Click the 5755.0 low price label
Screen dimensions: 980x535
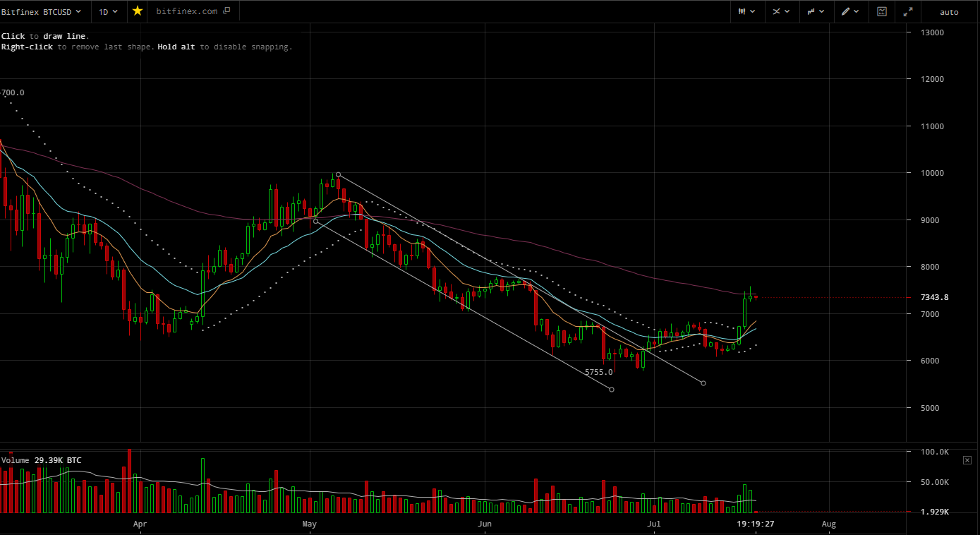599,372
